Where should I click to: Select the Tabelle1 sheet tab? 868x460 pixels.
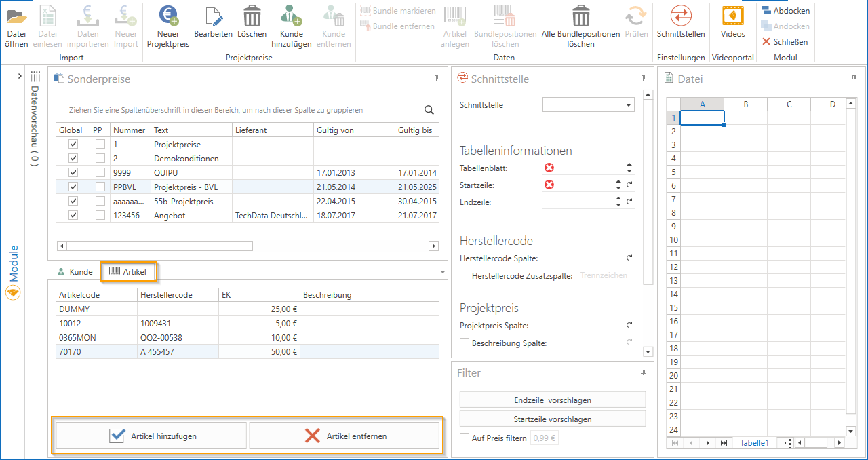pos(754,443)
